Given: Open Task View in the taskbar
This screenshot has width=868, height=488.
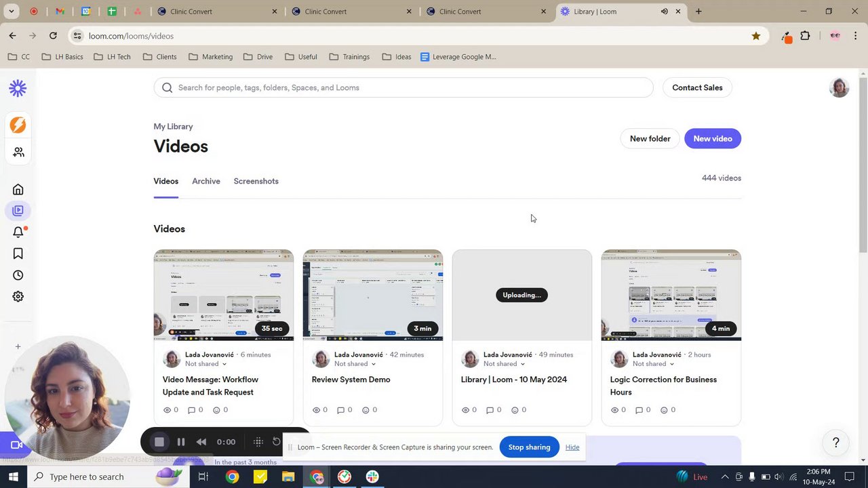Looking at the screenshot, I should pyautogui.click(x=203, y=476).
